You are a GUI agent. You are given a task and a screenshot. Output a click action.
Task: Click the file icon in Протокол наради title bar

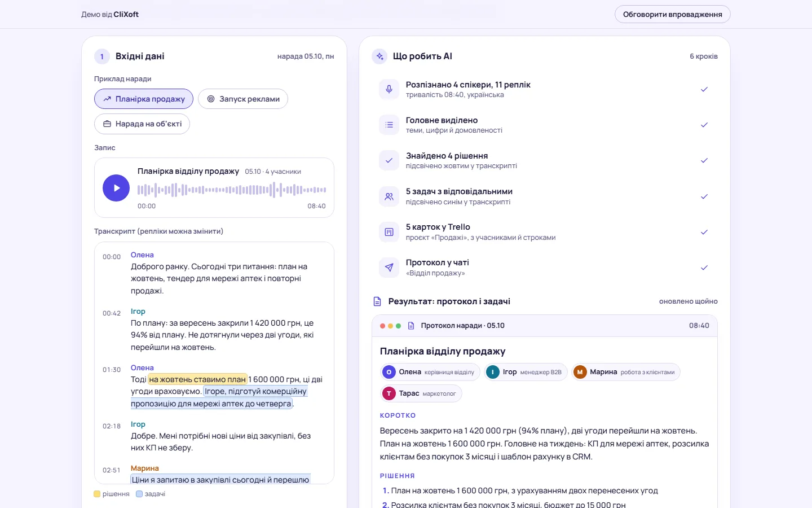coord(411,326)
